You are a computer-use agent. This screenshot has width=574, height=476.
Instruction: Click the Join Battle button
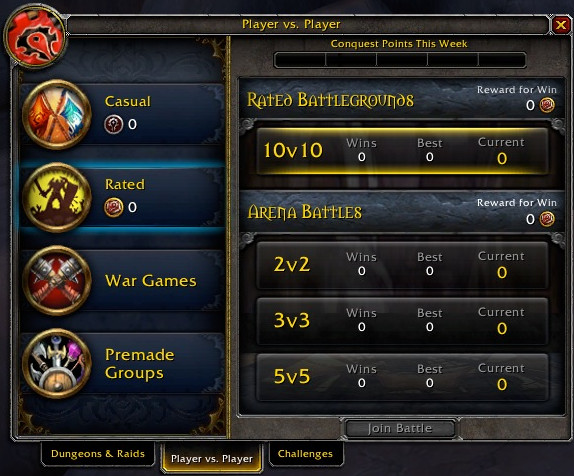400,428
